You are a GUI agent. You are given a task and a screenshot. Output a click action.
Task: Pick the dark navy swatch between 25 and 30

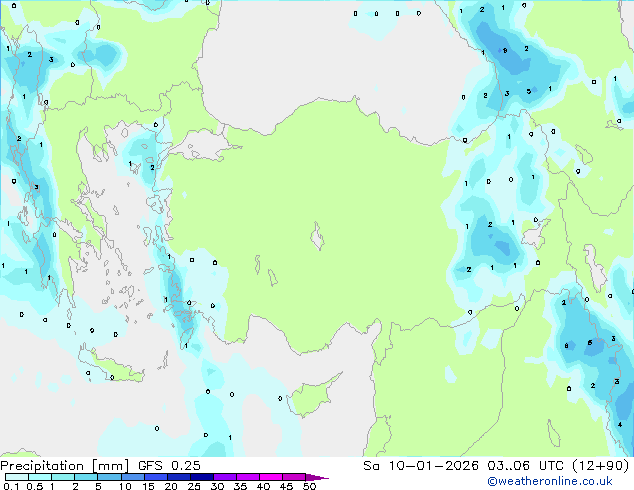[x=202, y=477]
